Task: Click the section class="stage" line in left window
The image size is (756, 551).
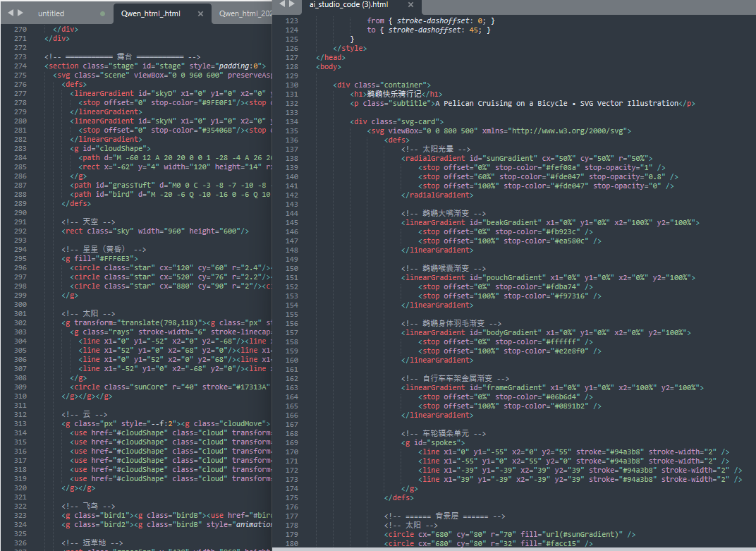Action: [x=154, y=66]
